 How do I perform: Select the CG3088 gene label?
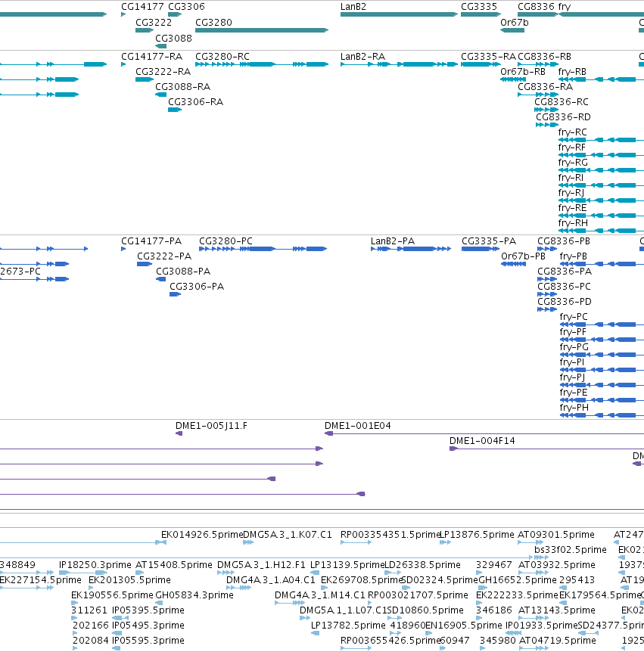pos(173,39)
